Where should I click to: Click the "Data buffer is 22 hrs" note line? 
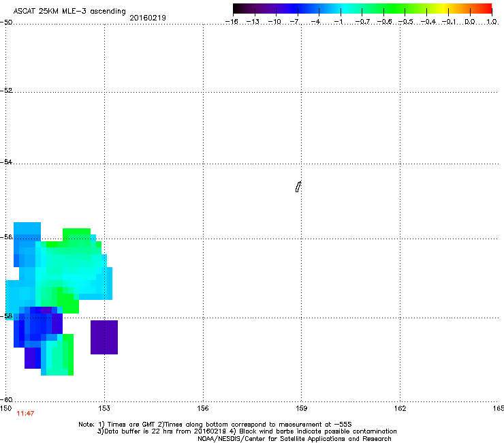[247, 431]
